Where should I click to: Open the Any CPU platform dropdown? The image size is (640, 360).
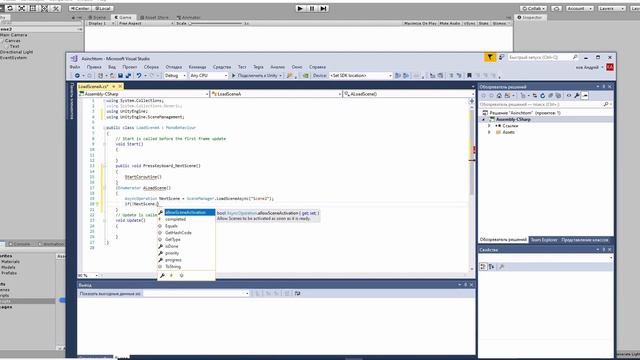pyautogui.click(x=209, y=76)
